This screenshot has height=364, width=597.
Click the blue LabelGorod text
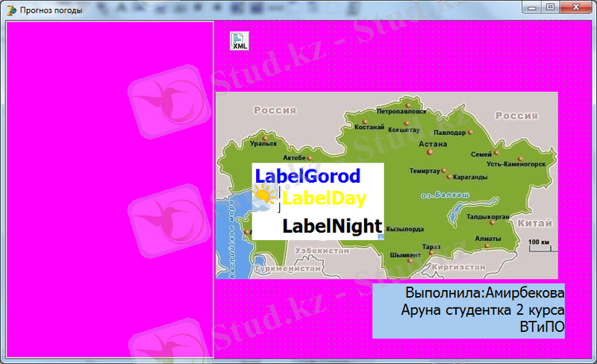click(x=307, y=176)
